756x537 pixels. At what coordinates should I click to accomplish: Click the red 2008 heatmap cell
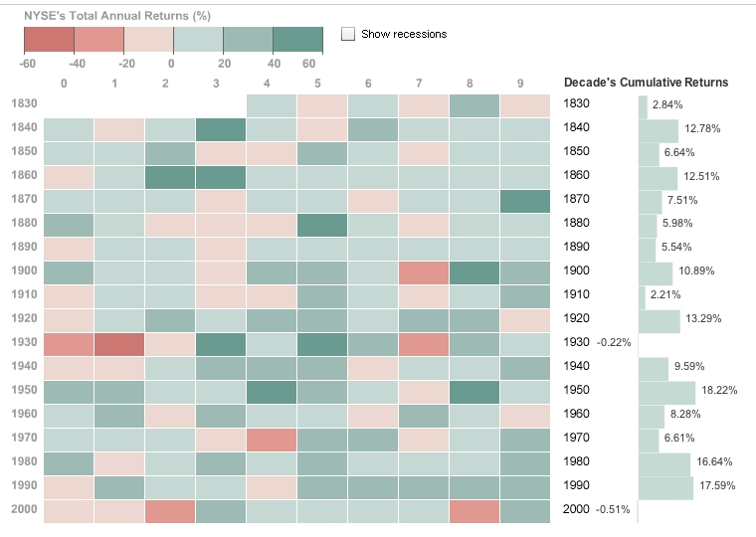click(x=472, y=510)
